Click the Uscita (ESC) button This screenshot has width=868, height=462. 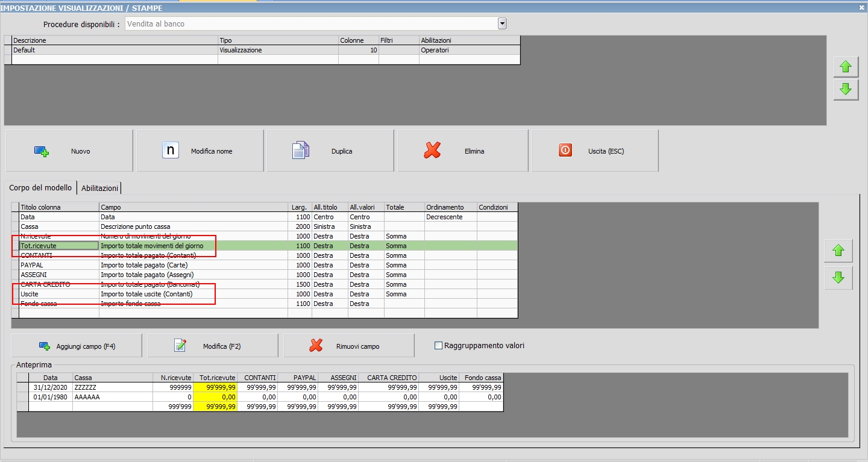click(595, 151)
